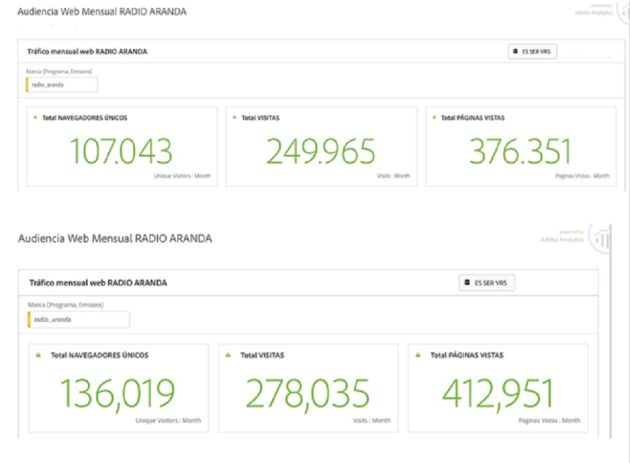The image size is (630, 463).
Task: Click the upper Total VISITAS card title
Action: 260,118
